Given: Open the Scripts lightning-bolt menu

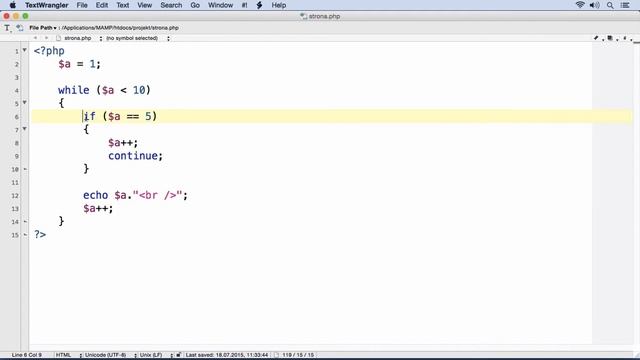Looking at the screenshot, I should click(259, 5).
